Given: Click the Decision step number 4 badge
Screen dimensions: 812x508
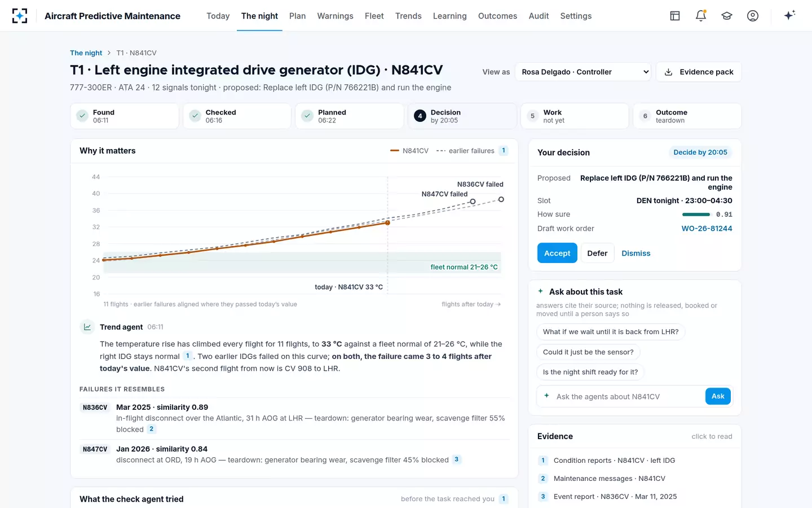Looking at the screenshot, I should pyautogui.click(x=420, y=116).
